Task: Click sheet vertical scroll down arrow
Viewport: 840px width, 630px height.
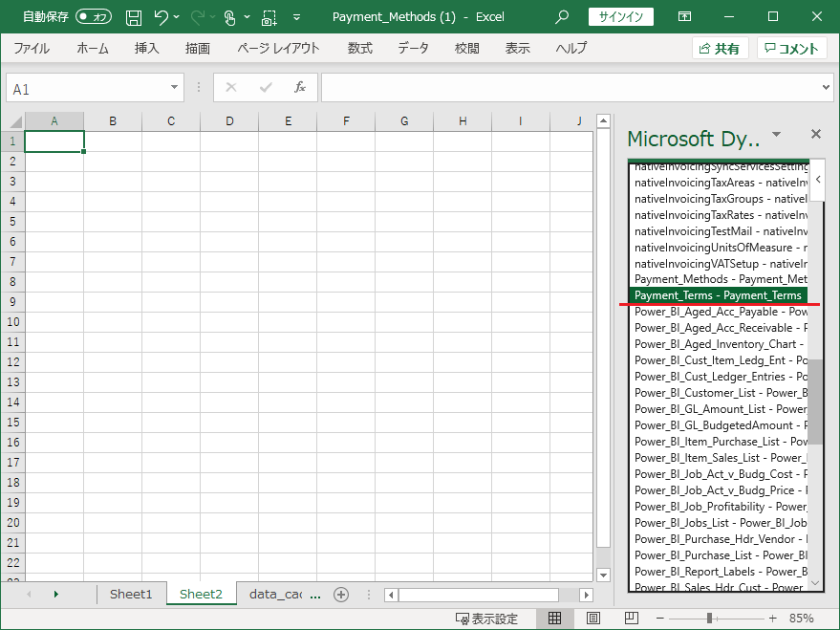Action: coord(603,576)
